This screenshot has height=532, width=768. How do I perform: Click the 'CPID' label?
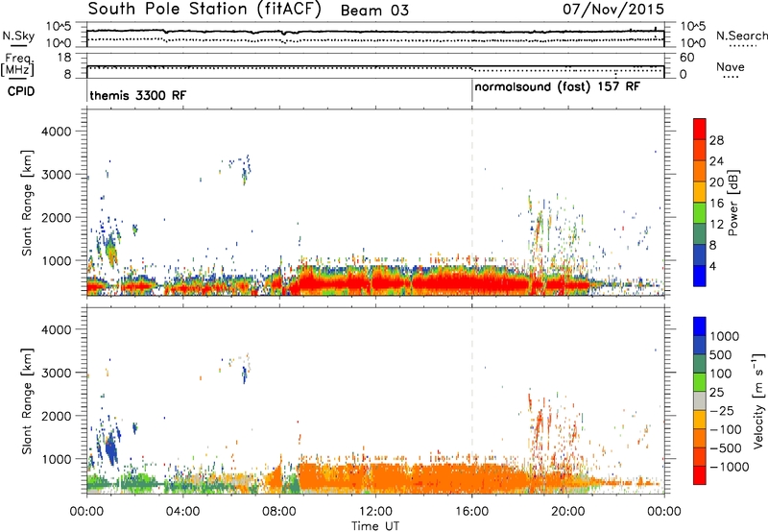point(21,91)
